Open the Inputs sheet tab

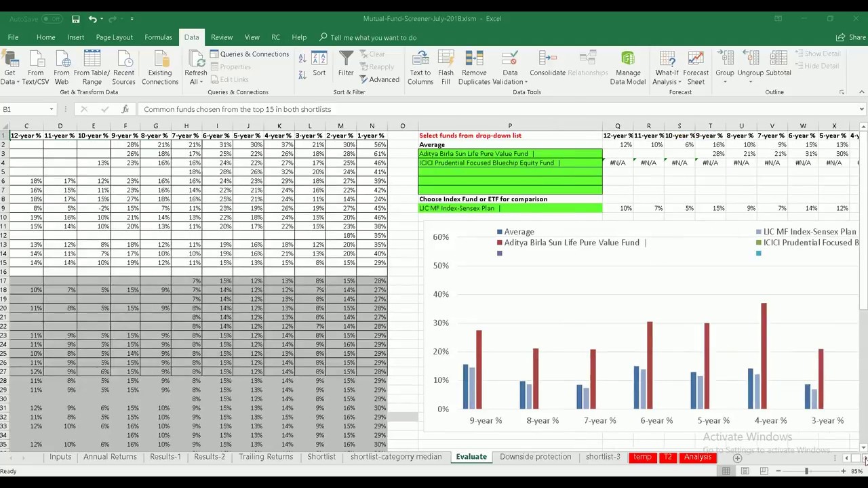(x=60, y=457)
